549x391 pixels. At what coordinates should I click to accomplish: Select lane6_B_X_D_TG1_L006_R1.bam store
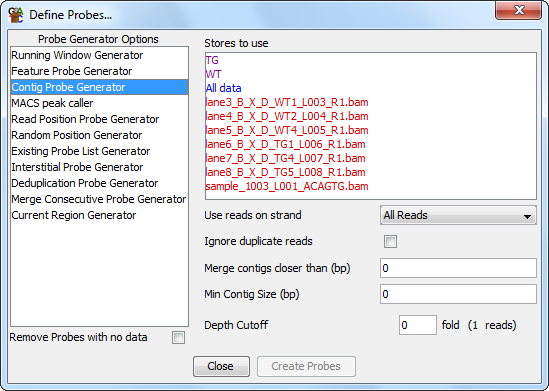pos(370,144)
